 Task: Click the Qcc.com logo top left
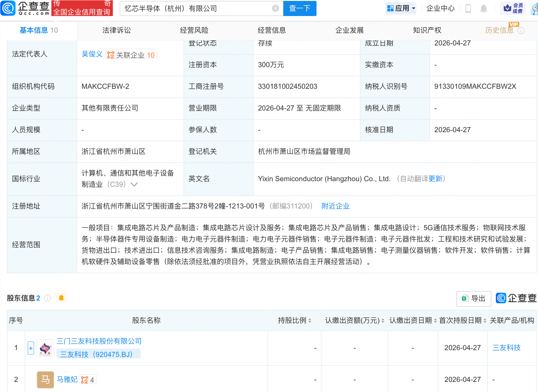(x=25, y=8)
